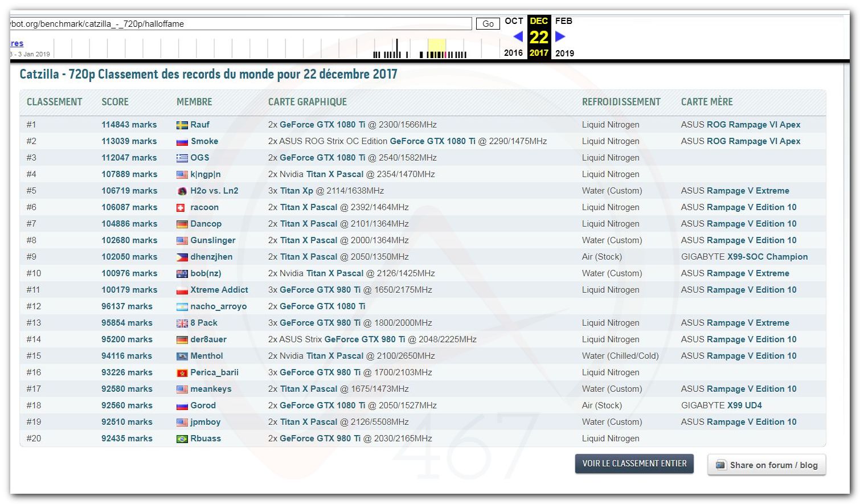The width and height of the screenshot is (860, 504).
Task: Open GeForce GTX 1080 Ti link in Gorod's row
Action: [x=322, y=405]
